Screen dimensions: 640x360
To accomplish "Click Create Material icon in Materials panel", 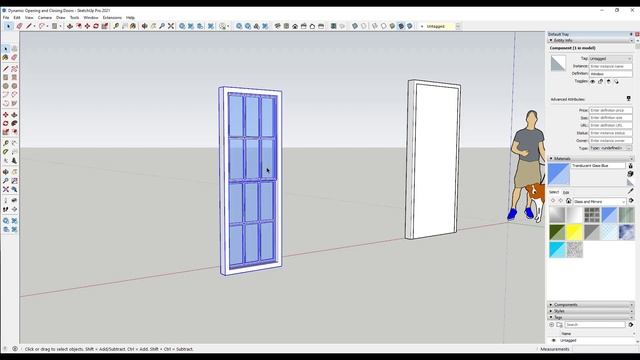I will tap(631, 174).
